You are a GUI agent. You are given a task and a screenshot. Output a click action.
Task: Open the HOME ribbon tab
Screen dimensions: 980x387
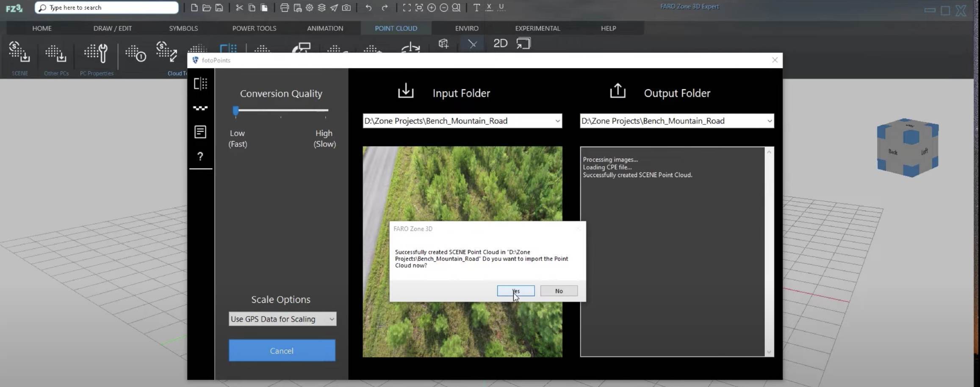42,28
